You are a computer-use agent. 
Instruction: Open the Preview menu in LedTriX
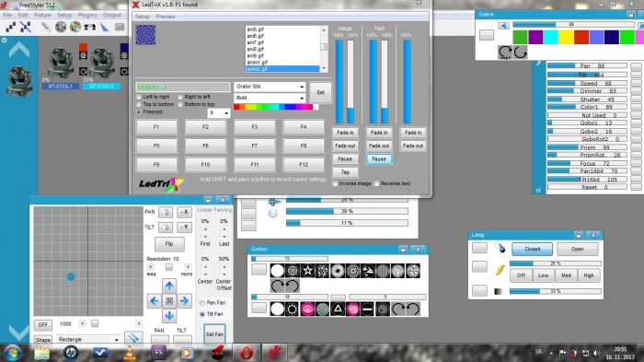coord(166,17)
